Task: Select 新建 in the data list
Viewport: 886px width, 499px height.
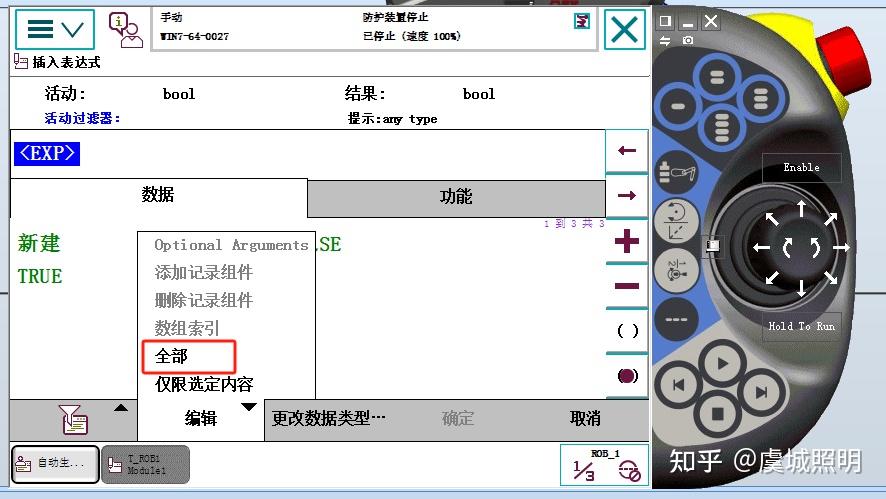Action: click(x=39, y=244)
